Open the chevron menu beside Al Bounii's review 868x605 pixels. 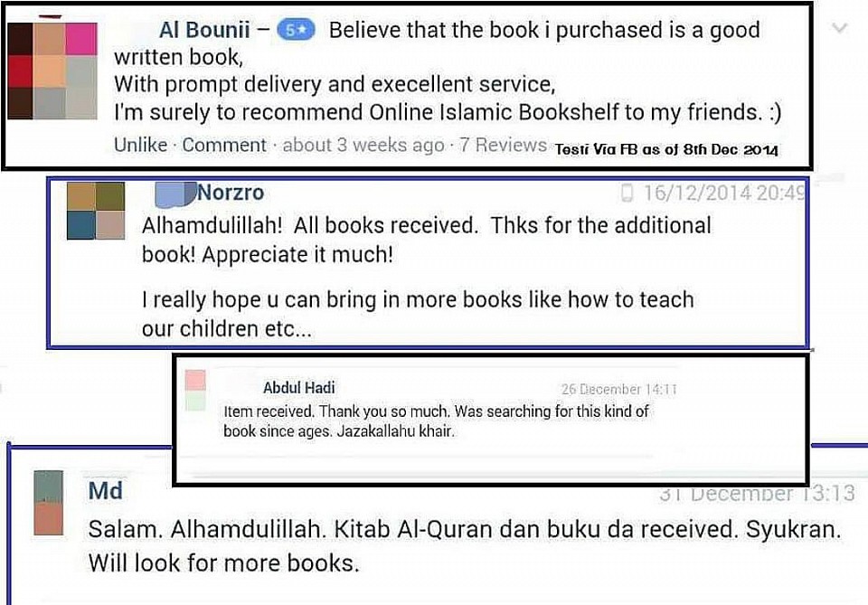point(840,28)
